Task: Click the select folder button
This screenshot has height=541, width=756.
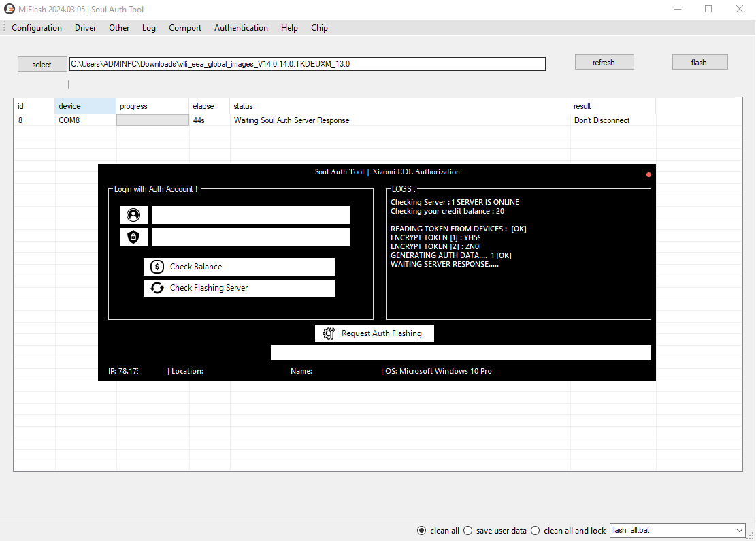Action: (x=42, y=64)
